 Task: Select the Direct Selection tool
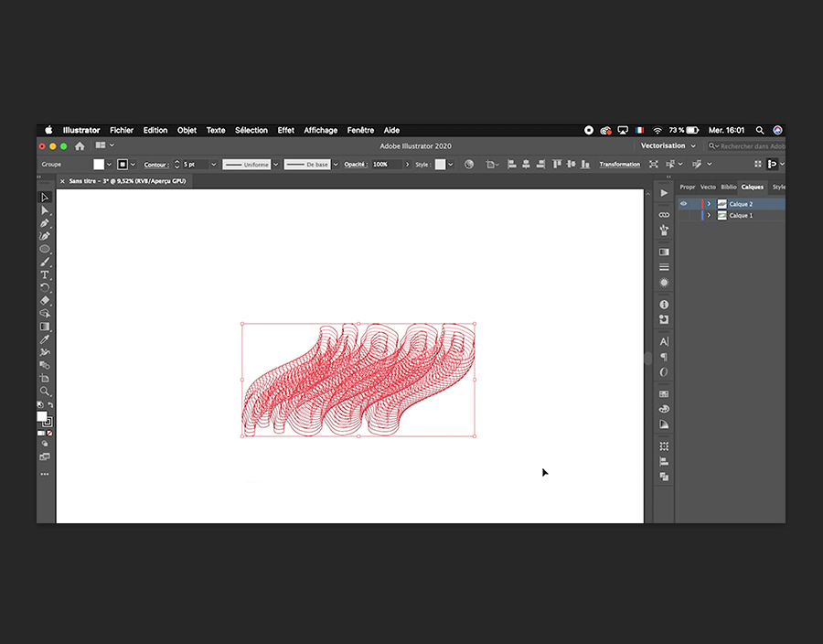click(x=45, y=210)
